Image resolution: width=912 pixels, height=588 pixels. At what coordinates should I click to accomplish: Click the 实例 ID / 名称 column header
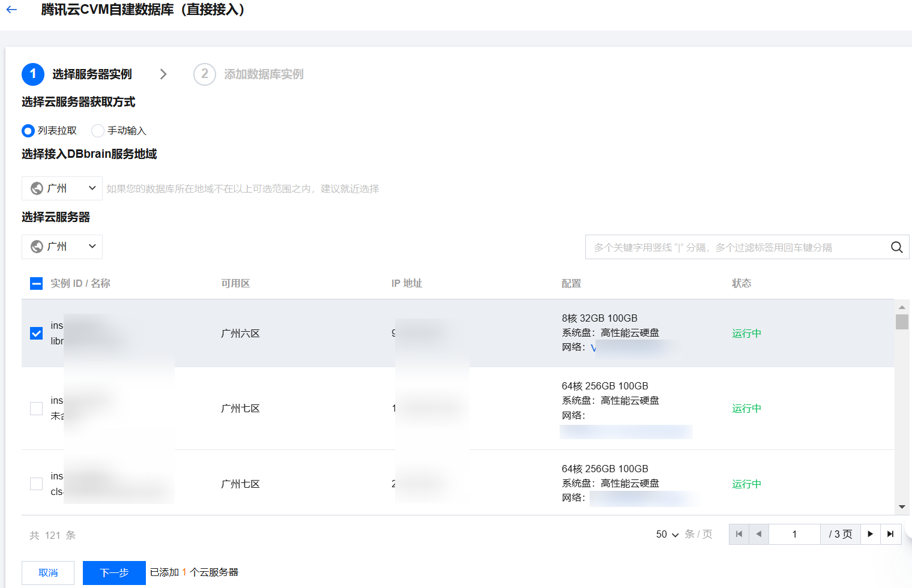click(80, 284)
